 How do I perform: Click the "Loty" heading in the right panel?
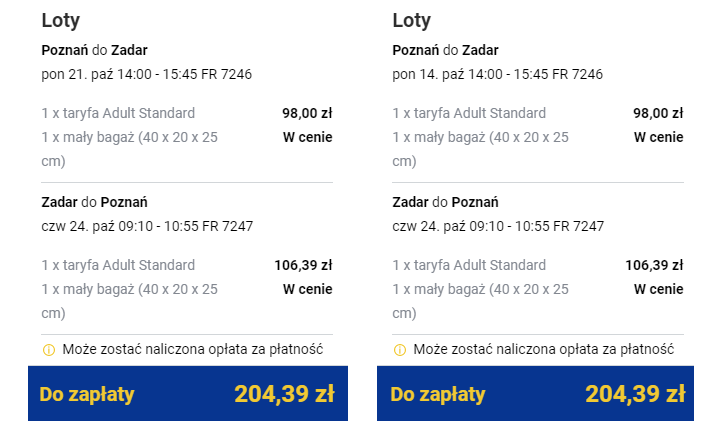click(x=412, y=20)
